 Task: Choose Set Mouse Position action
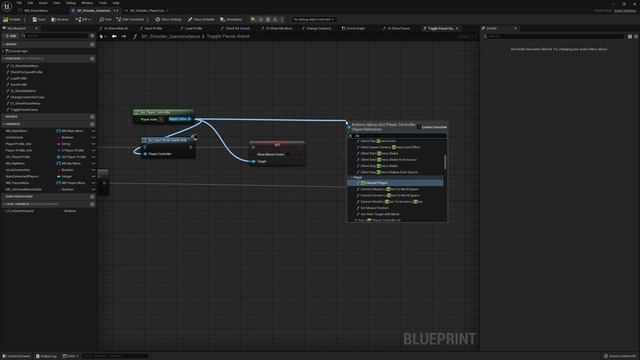(374, 208)
